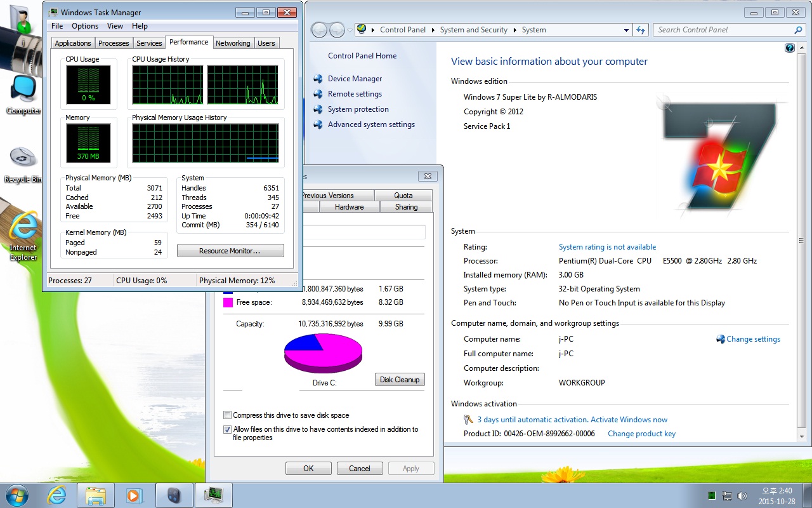812x508 pixels.
Task: Switch to the Users tab
Action: point(266,43)
